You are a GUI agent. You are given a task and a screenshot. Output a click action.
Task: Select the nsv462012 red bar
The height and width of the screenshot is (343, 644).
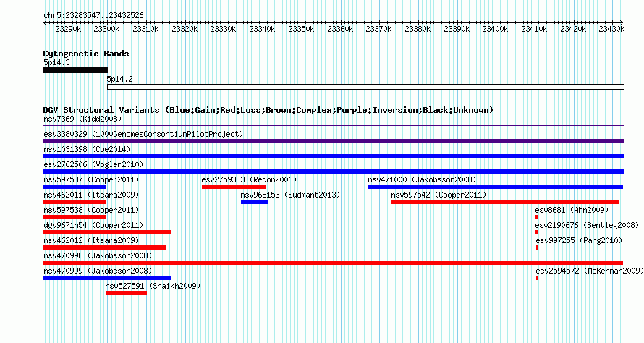coord(104,247)
